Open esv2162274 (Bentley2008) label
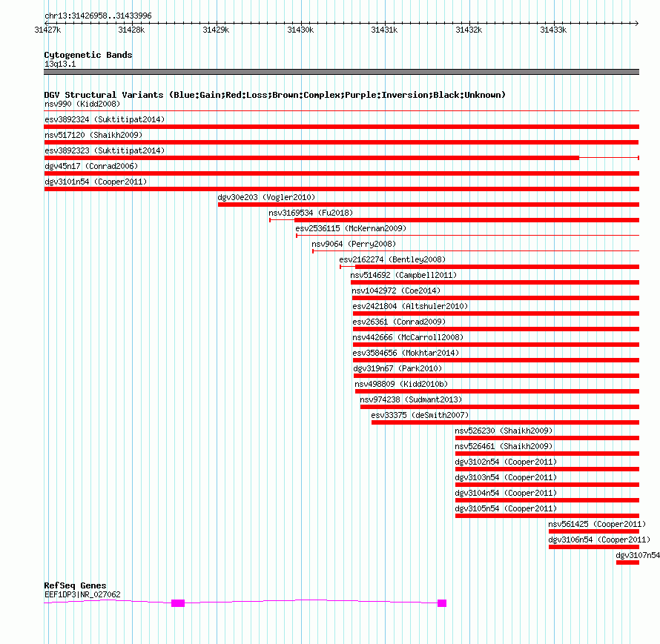Viewport: 660px width, 644px height. (392, 259)
